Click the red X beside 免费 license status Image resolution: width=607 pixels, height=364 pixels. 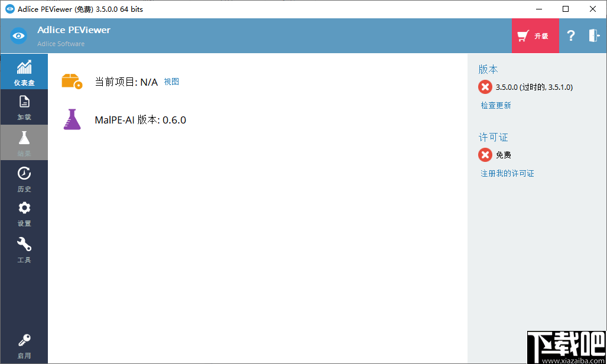tap(485, 155)
